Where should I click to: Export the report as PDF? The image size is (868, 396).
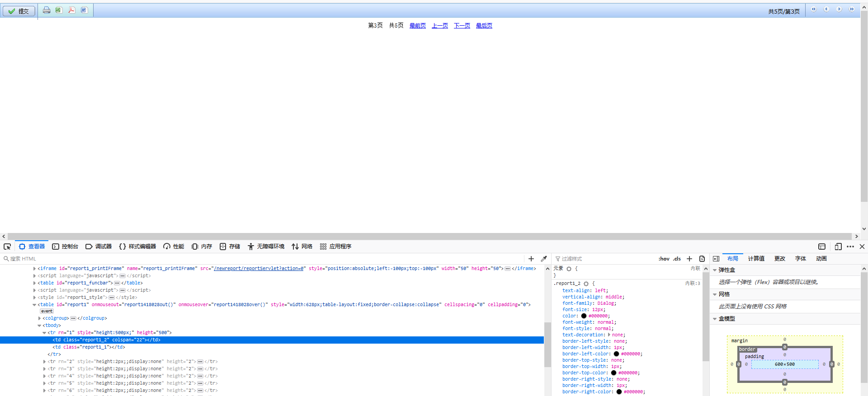coord(71,10)
